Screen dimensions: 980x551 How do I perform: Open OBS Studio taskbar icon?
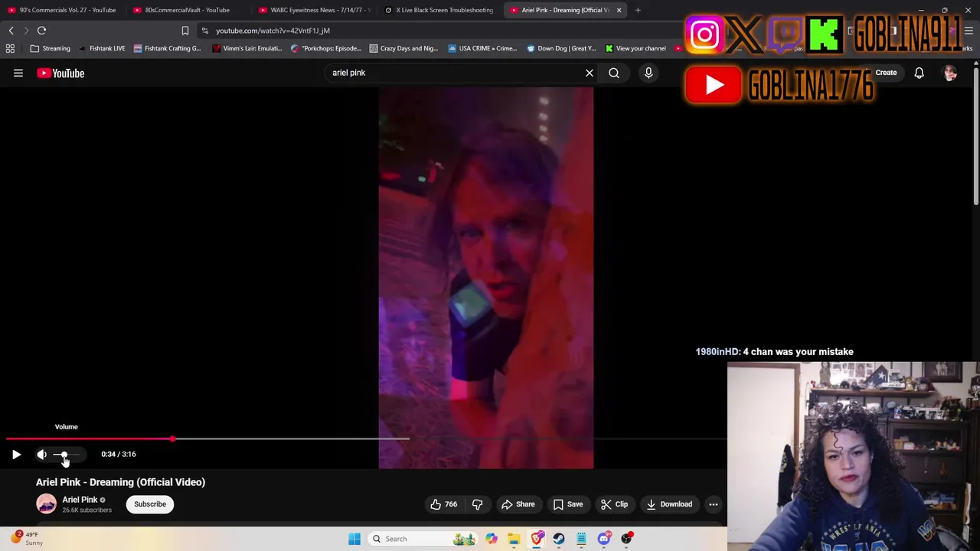click(626, 539)
